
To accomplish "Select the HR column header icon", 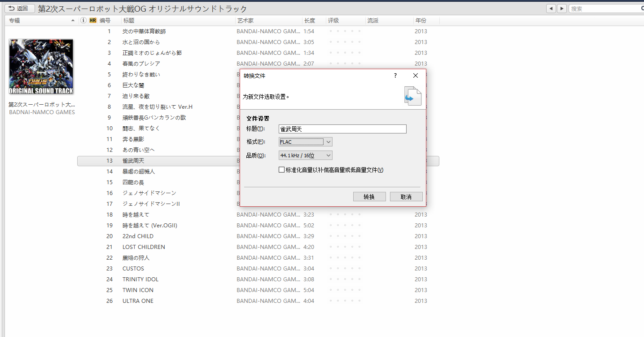I will pos(93,21).
